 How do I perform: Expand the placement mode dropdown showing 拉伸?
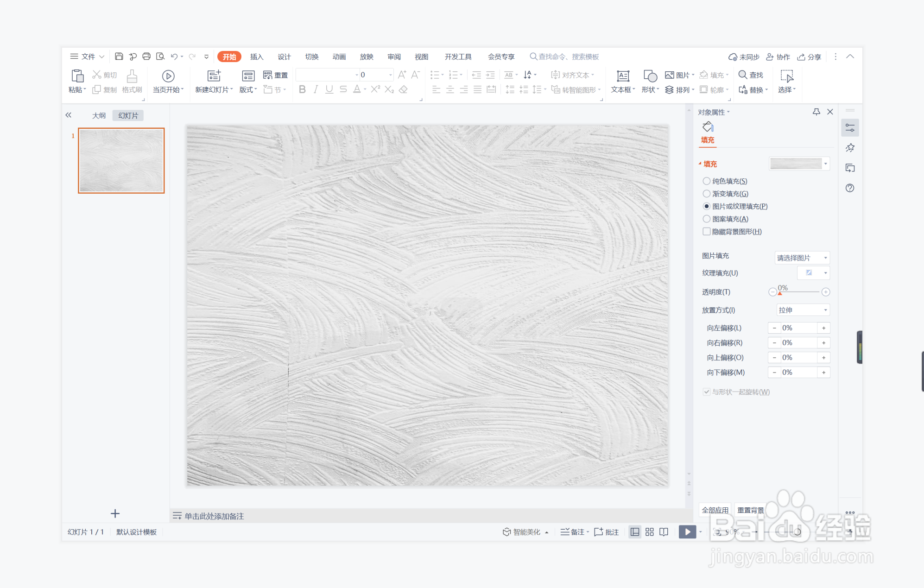coord(803,310)
